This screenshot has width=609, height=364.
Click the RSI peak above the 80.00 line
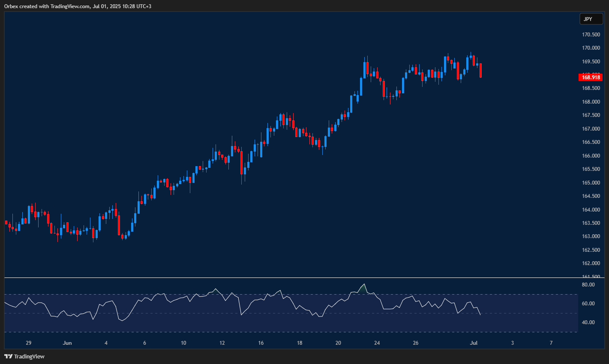pos(364,284)
